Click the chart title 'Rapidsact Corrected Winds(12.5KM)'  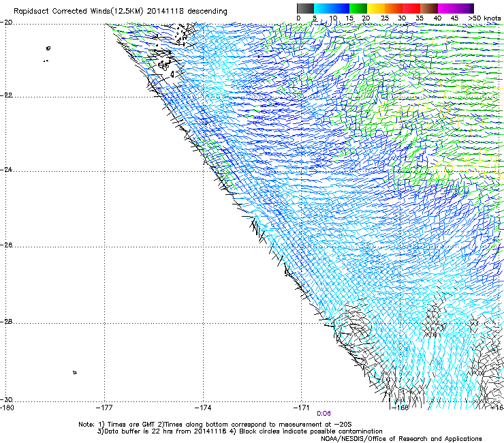tap(78, 12)
